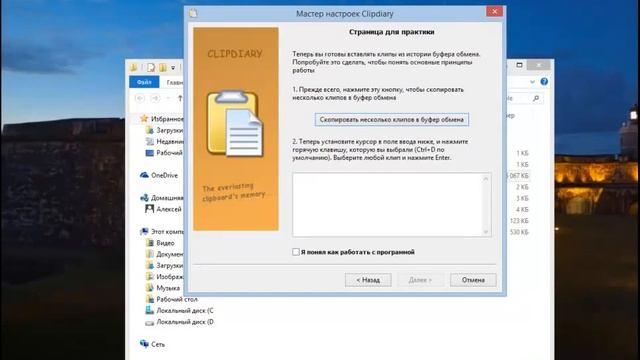
Task: Click the '4 КБ' file size cell
Action: click(522, 209)
